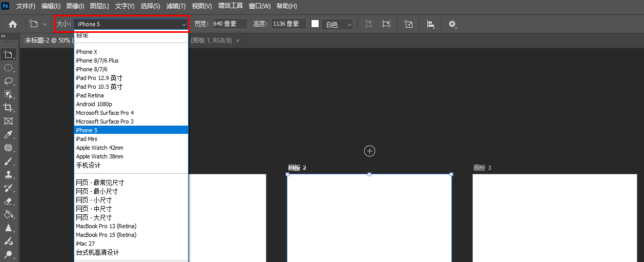Expand the toolbar with double-arrow icon
This screenshot has height=262, width=644.
pos(3,36)
